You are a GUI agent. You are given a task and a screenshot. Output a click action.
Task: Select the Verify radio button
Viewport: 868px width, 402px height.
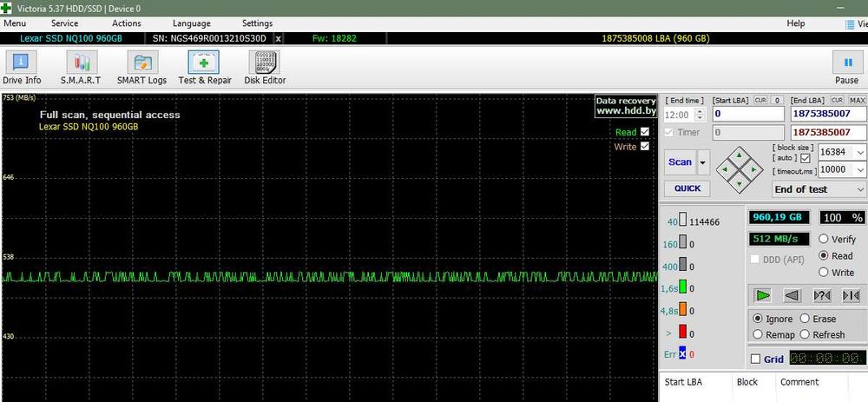(823, 240)
